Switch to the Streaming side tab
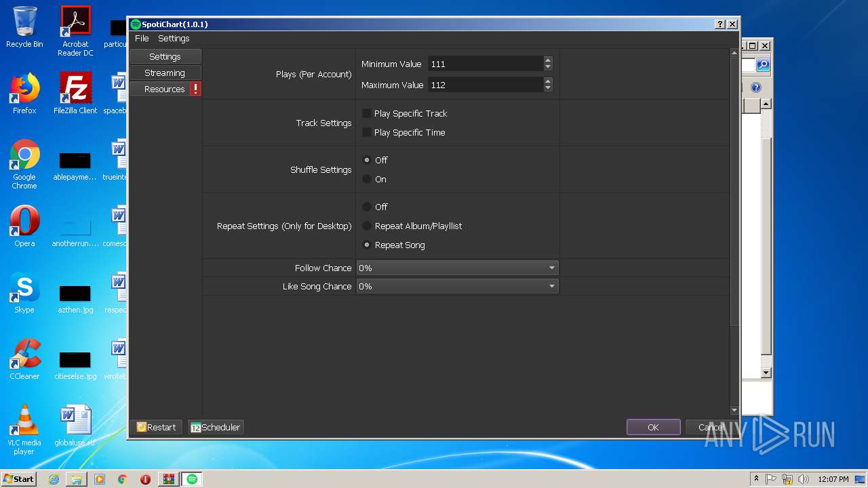Screen dimensions: 868x488 (165, 73)
